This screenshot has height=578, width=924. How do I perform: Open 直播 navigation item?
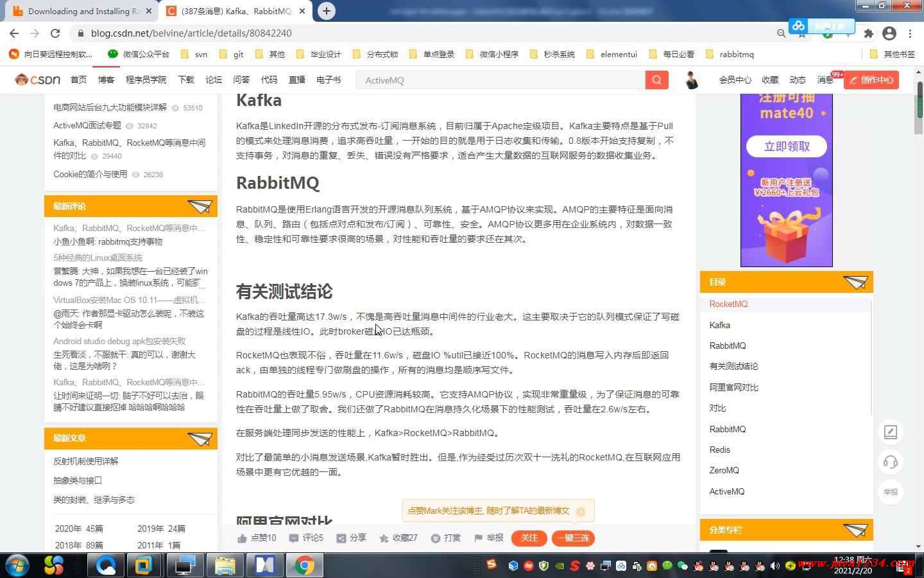296,80
